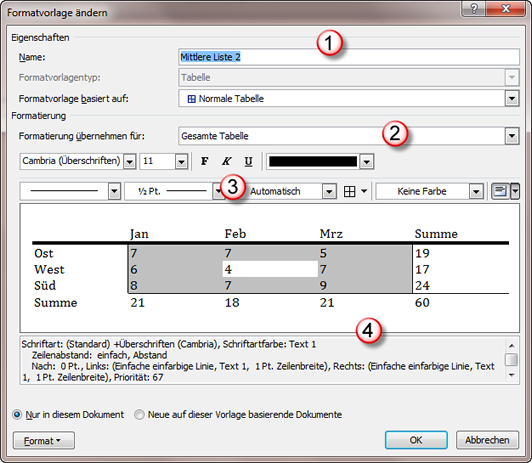Click the borders grid icon
This screenshot has height=463, width=532.
tap(349, 192)
